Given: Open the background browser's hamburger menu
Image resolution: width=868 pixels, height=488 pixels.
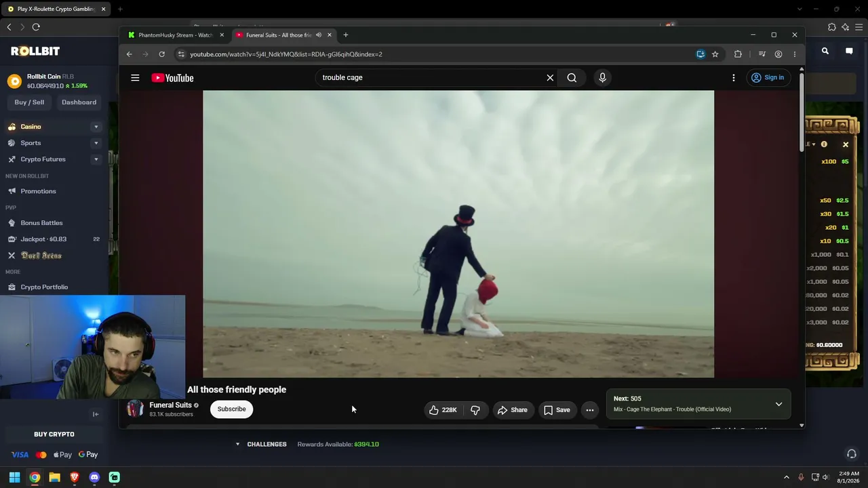Looking at the screenshot, I should click(859, 27).
